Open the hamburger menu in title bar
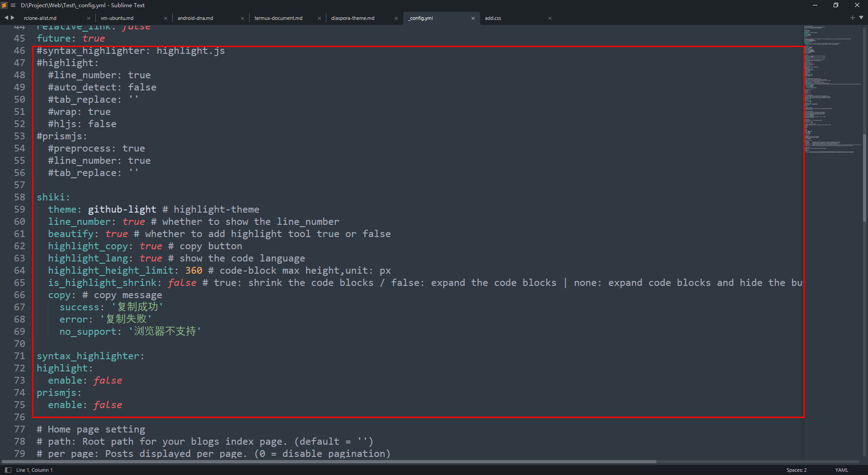The width and height of the screenshot is (868, 475). 13,5
